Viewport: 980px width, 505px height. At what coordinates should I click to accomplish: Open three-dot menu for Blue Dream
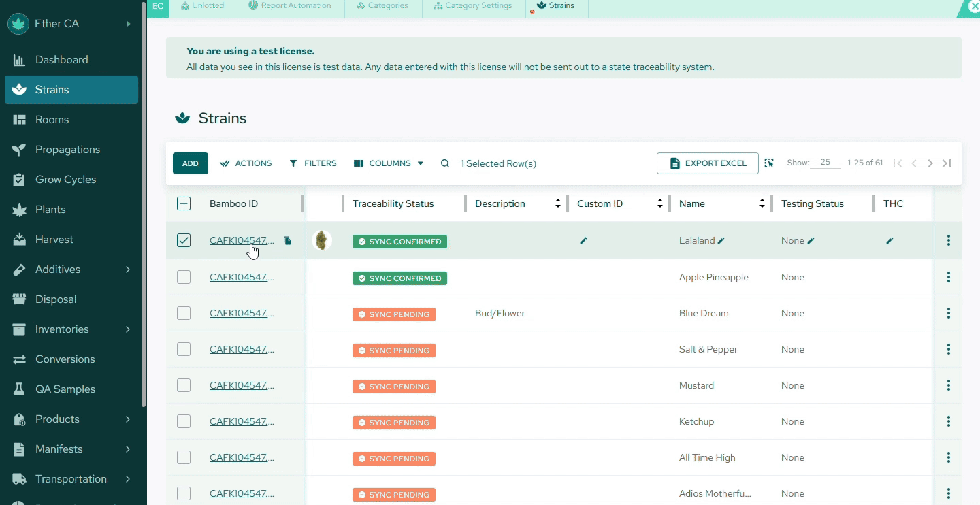click(949, 313)
